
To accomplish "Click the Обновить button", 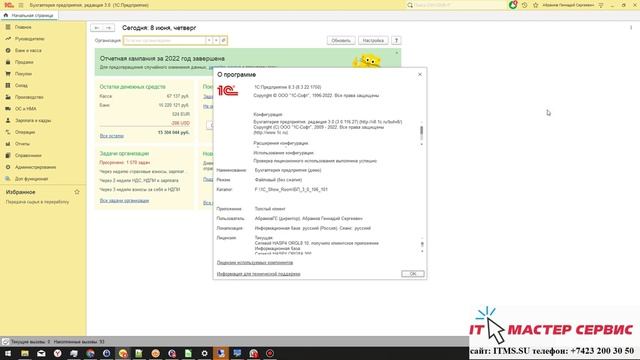I will pyautogui.click(x=341, y=40).
